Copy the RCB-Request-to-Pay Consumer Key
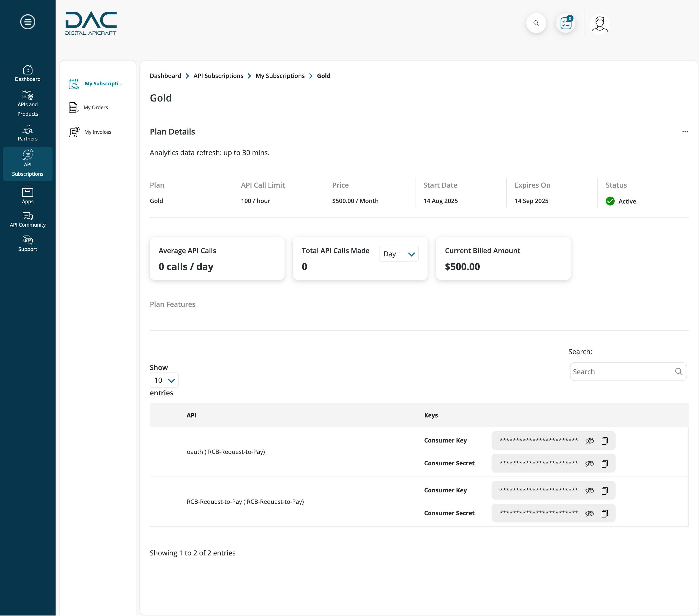699x616 pixels. pos(604,491)
